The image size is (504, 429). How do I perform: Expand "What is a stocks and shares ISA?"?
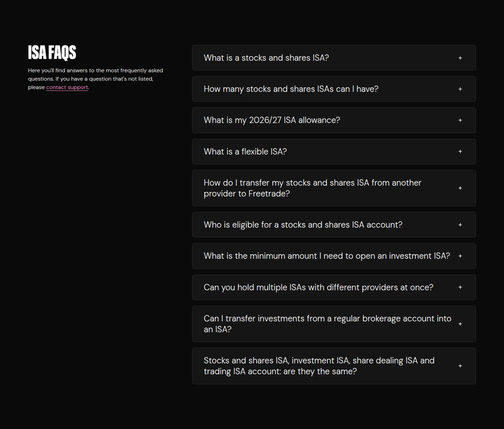[334, 58]
